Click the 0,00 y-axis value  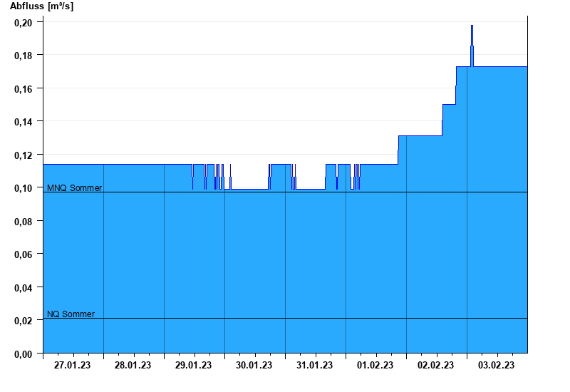pyautogui.click(x=24, y=354)
